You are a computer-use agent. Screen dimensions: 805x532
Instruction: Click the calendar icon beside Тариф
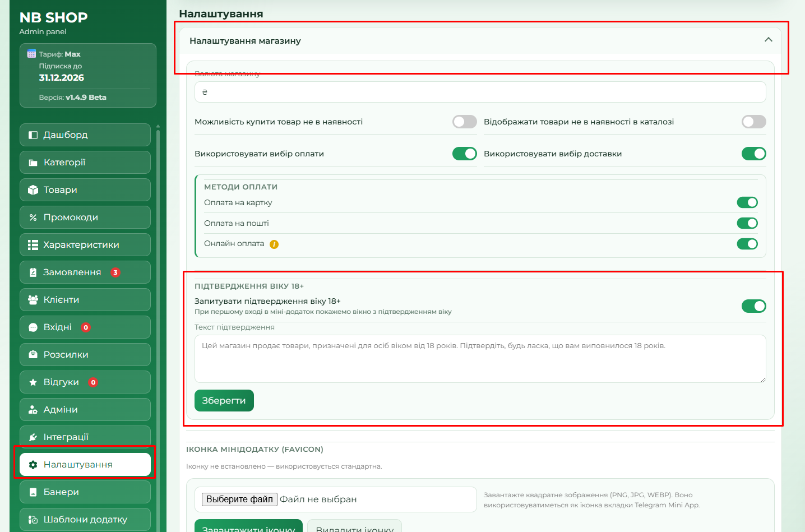click(x=31, y=54)
